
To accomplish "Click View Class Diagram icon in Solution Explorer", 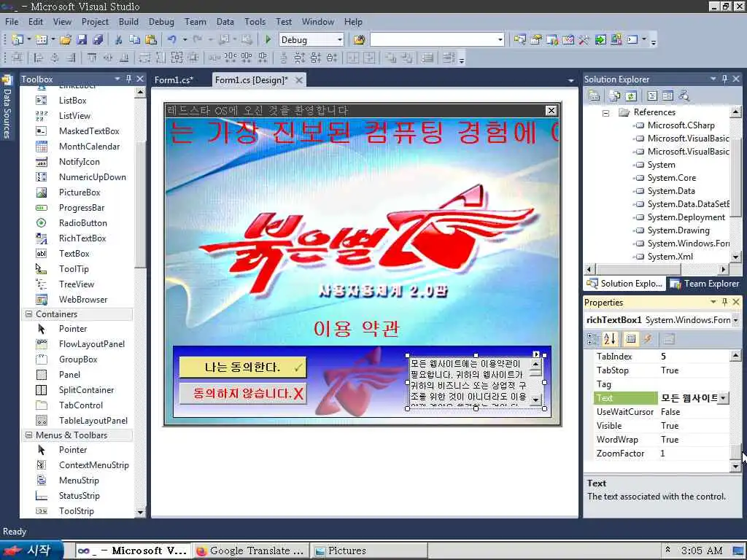I will pos(684,96).
